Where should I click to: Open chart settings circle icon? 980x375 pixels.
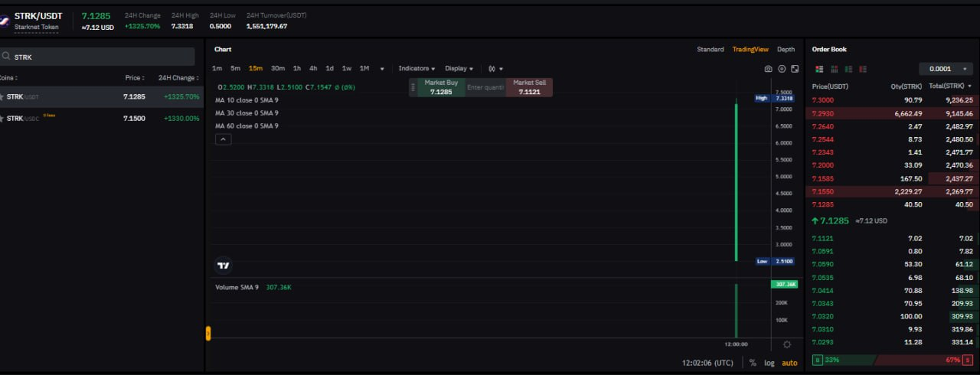click(782, 69)
